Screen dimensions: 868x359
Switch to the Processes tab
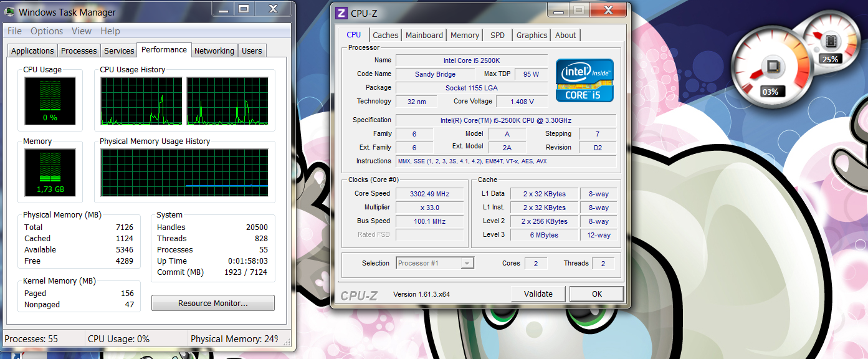pos(79,51)
